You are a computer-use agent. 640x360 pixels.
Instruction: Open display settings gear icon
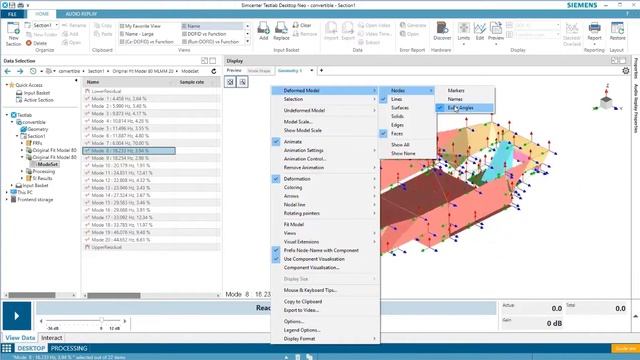coord(626,71)
